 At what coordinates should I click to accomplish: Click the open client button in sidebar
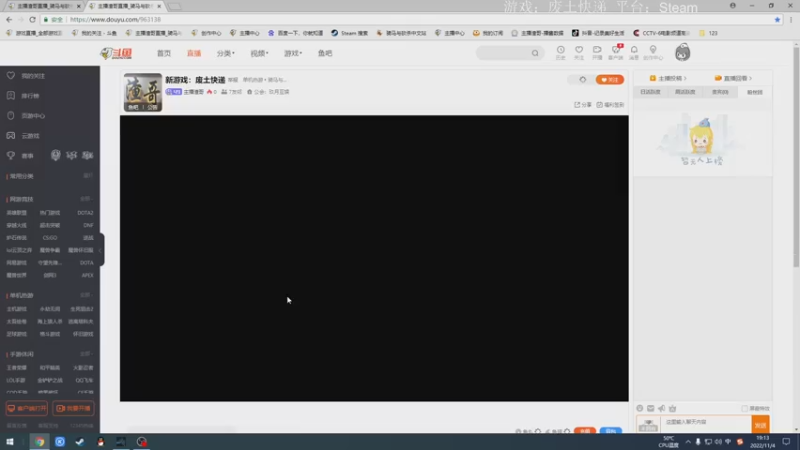coord(27,408)
